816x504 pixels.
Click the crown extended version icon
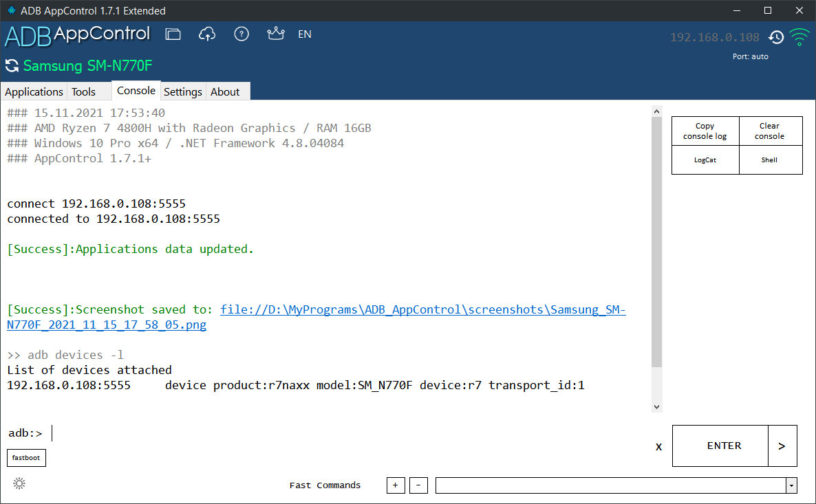[276, 34]
